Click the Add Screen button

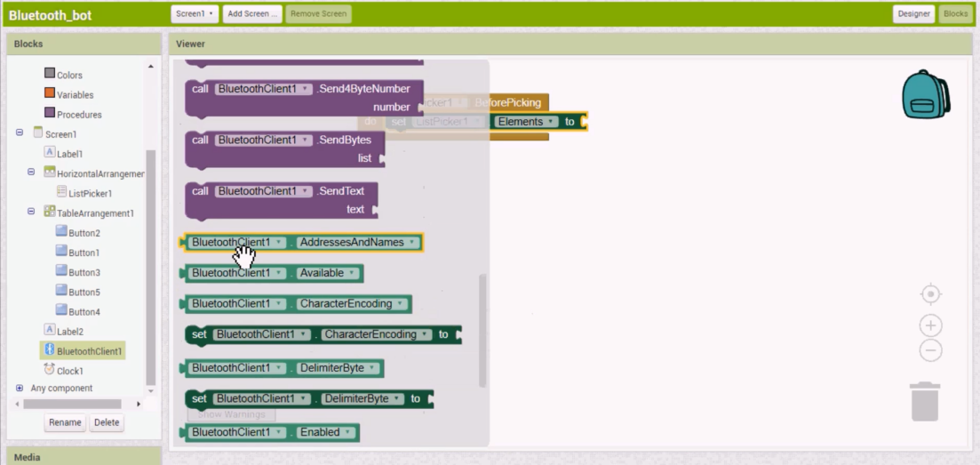coord(252,13)
